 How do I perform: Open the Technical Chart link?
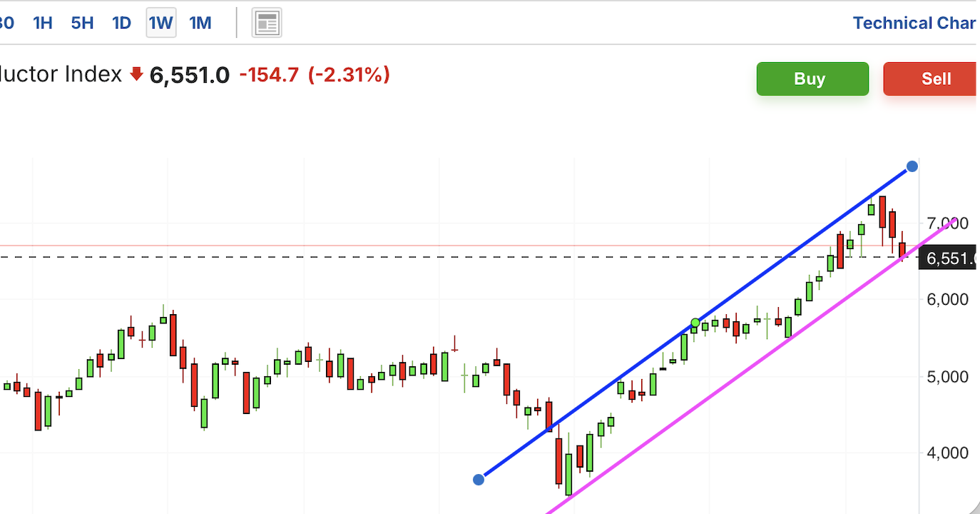(x=914, y=23)
